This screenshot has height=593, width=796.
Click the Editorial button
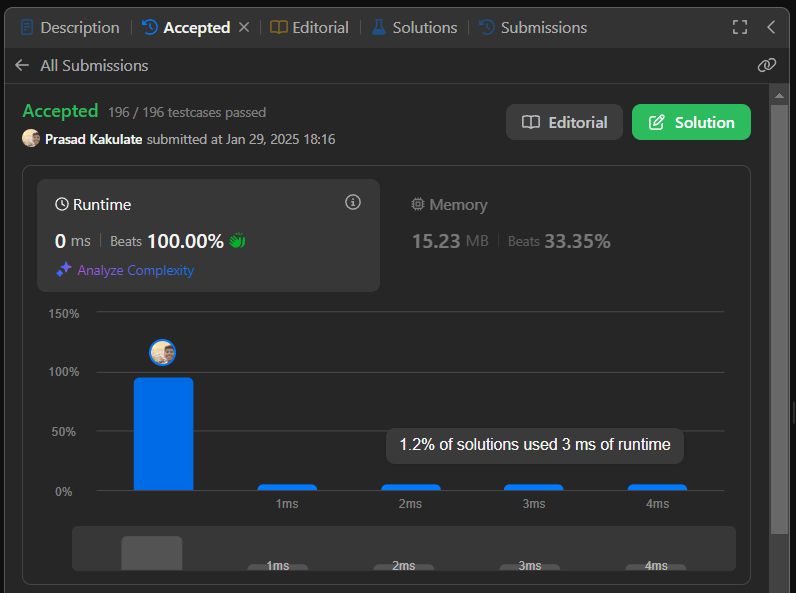pyautogui.click(x=564, y=122)
